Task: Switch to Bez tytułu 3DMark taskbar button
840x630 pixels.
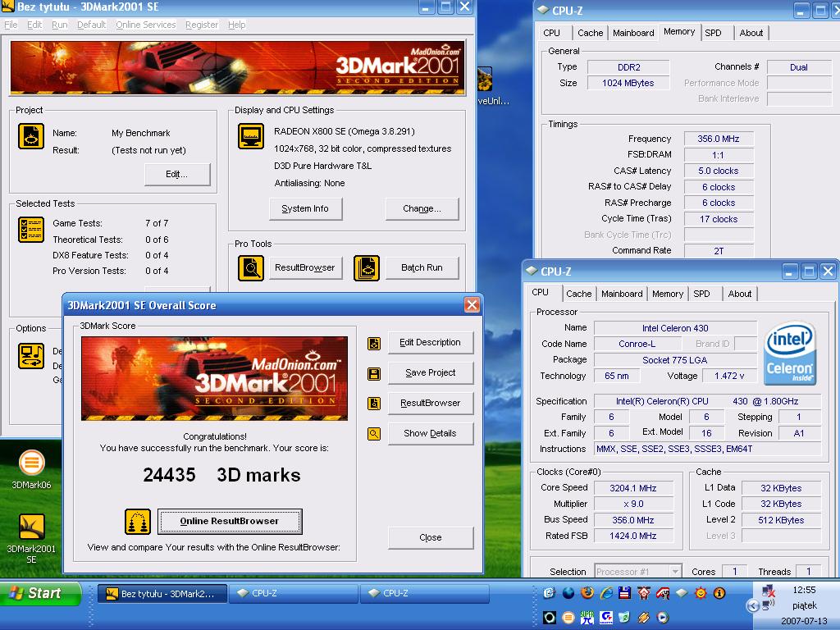Action: (162, 594)
